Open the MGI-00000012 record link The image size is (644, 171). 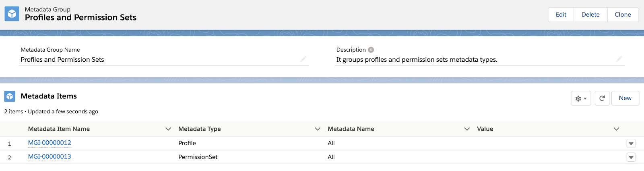click(50, 143)
